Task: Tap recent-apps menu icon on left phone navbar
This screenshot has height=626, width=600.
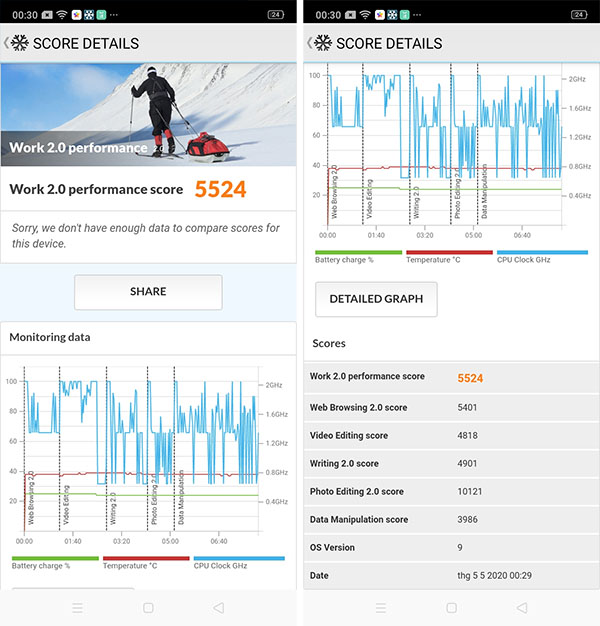Action: [x=77, y=608]
